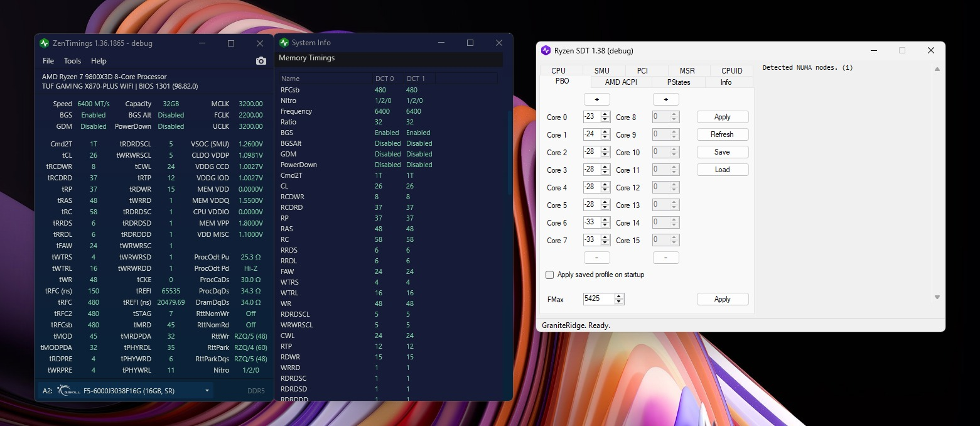Switch to the CPUID tab
Screen dimensions: 980x426
pos(732,70)
